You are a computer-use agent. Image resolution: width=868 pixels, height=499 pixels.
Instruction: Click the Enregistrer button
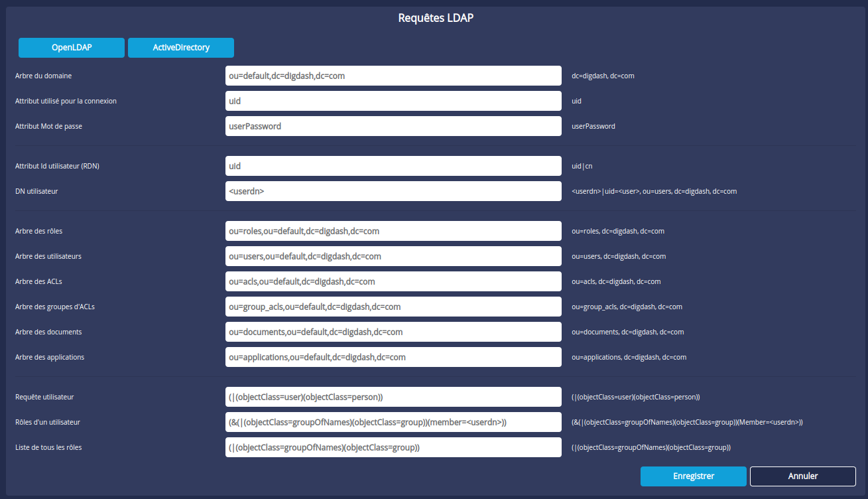pos(693,476)
